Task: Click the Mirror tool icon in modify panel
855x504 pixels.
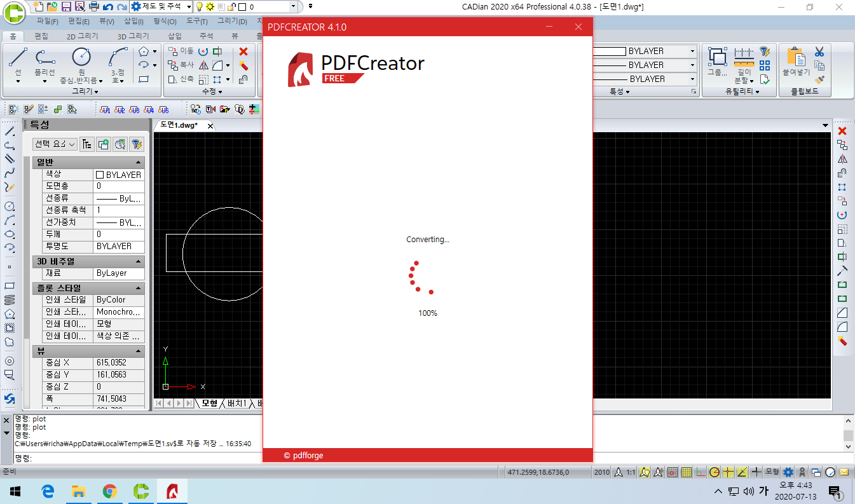Action: (203, 65)
